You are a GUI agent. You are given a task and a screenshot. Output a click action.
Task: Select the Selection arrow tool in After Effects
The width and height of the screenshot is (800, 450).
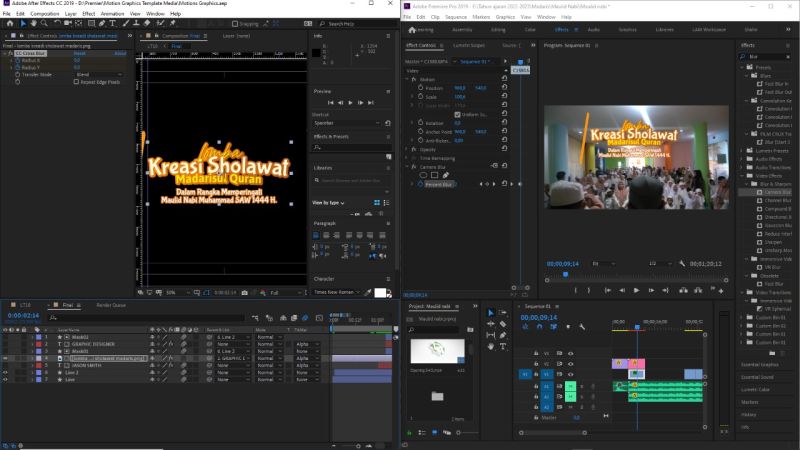point(23,23)
